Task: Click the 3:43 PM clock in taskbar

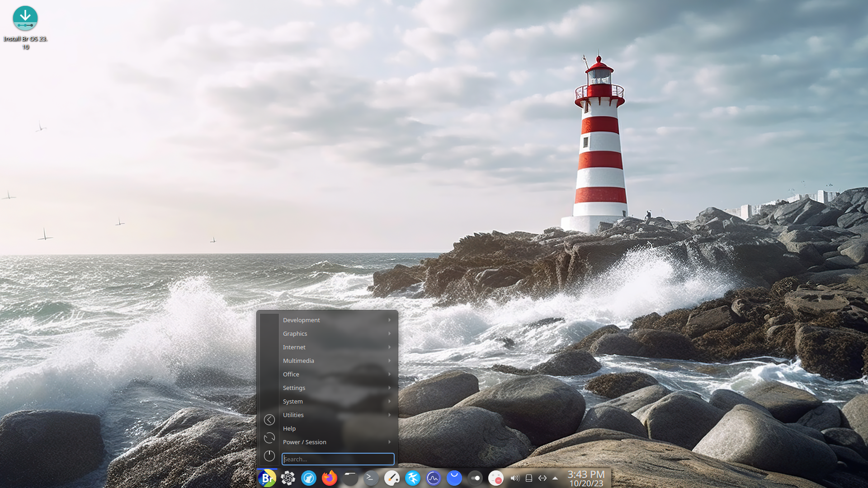Action: point(586,474)
